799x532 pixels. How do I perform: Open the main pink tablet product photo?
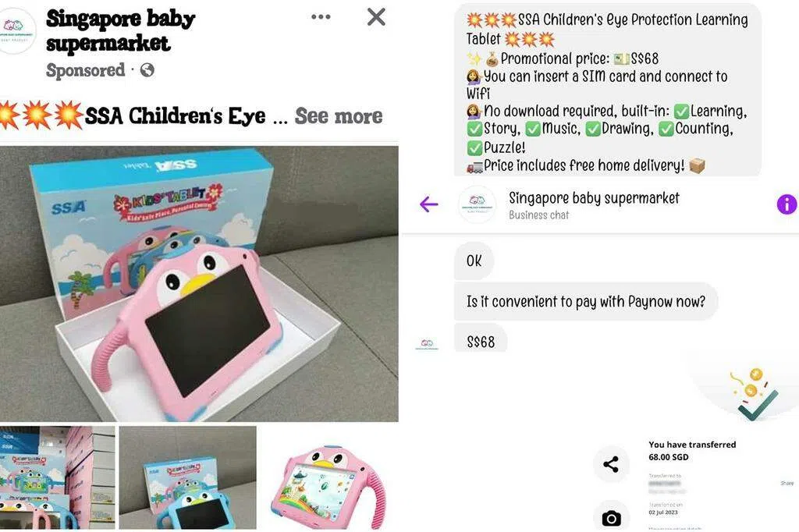[199, 284]
